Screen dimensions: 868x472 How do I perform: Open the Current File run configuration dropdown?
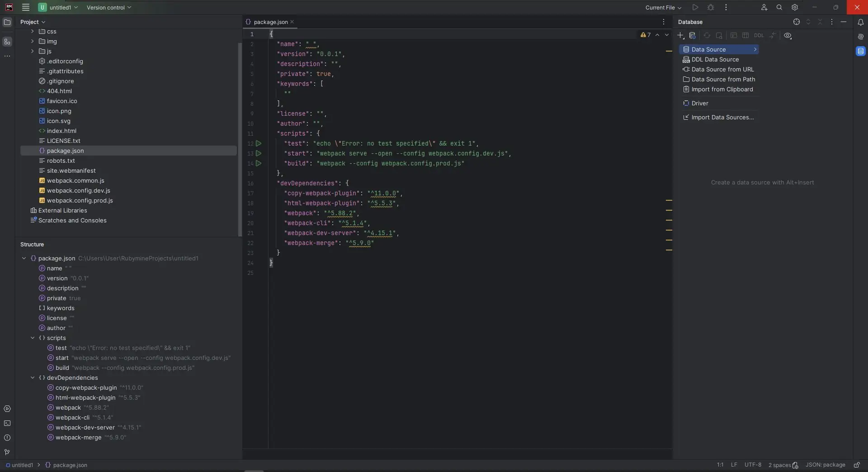pos(663,8)
